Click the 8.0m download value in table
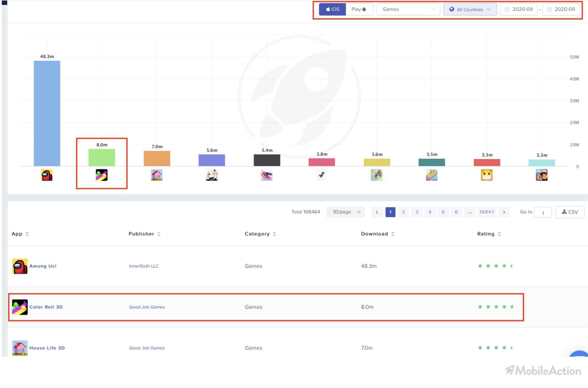The height and width of the screenshot is (388, 588). click(367, 307)
